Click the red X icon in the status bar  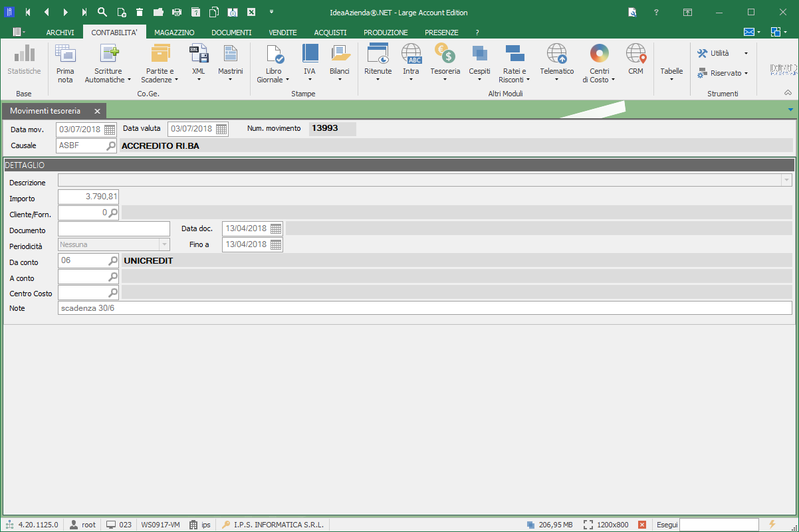(x=642, y=525)
